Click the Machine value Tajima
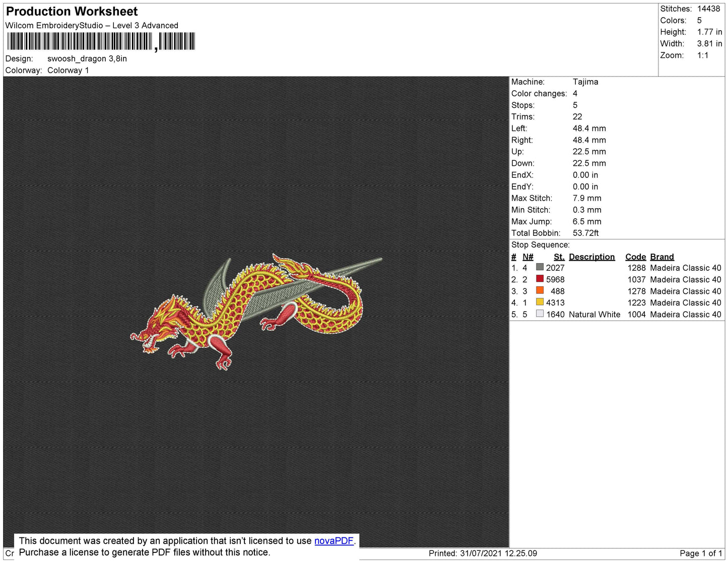Image resolution: width=728 pixels, height=563 pixels. [585, 82]
